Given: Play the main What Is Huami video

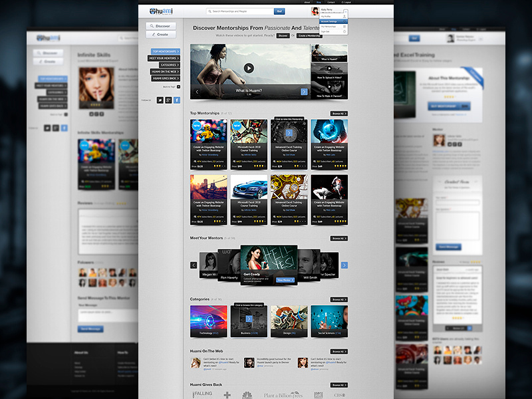Looking at the screenshot, I should click(x=249, y=68).
